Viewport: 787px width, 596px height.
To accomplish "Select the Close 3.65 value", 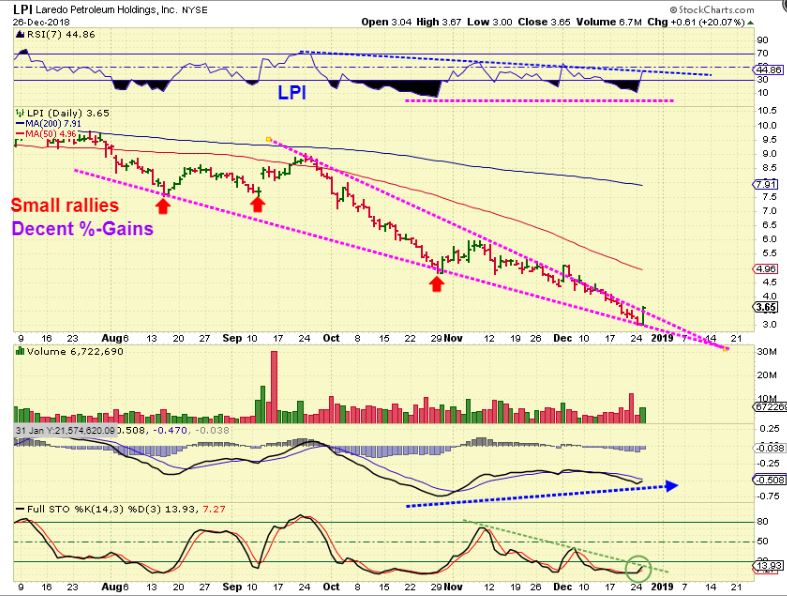I will tap(545, 22).
